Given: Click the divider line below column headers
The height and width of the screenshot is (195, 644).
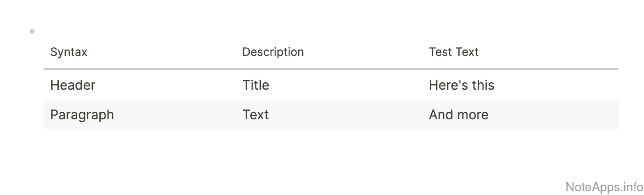Looking at the screenshot, I should [x=331, y=69].
